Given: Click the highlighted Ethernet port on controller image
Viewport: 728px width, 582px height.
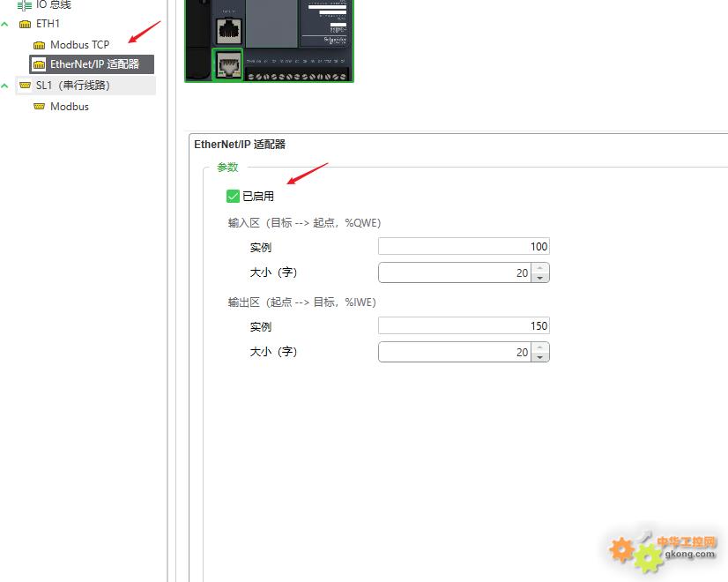Looking at the screenshot, I should [228, 64].
